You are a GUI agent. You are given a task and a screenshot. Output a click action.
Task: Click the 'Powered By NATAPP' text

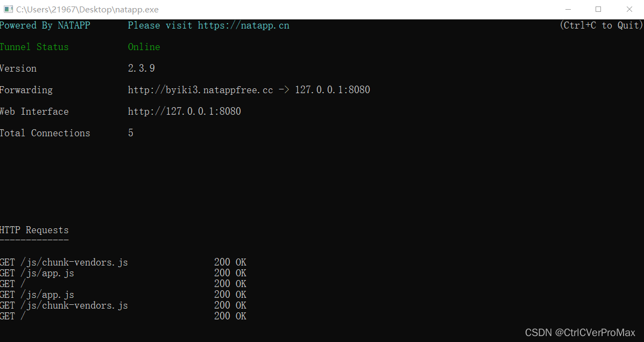click(x=45, y=25)
